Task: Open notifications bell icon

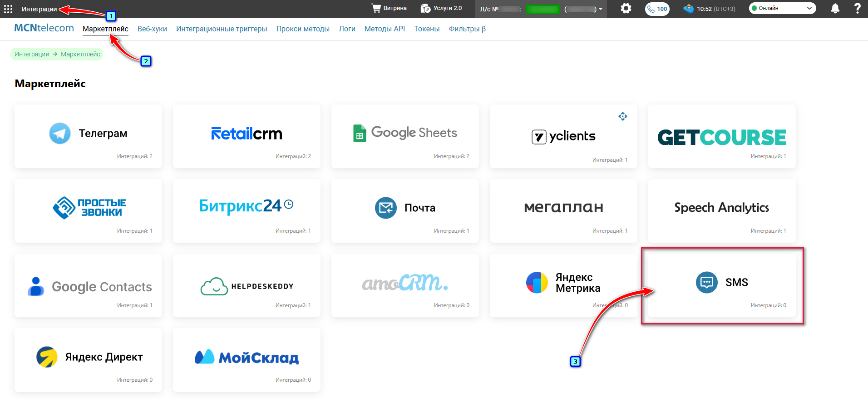Action: pos(835,9)
